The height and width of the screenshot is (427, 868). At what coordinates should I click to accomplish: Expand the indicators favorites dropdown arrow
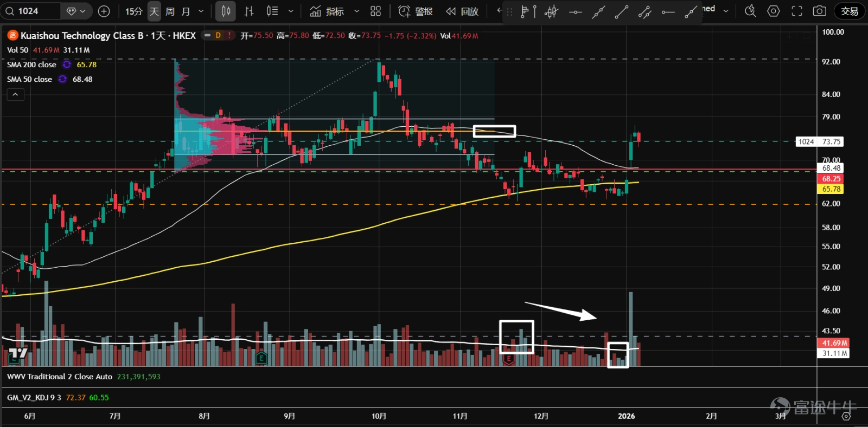click(356, 11)
